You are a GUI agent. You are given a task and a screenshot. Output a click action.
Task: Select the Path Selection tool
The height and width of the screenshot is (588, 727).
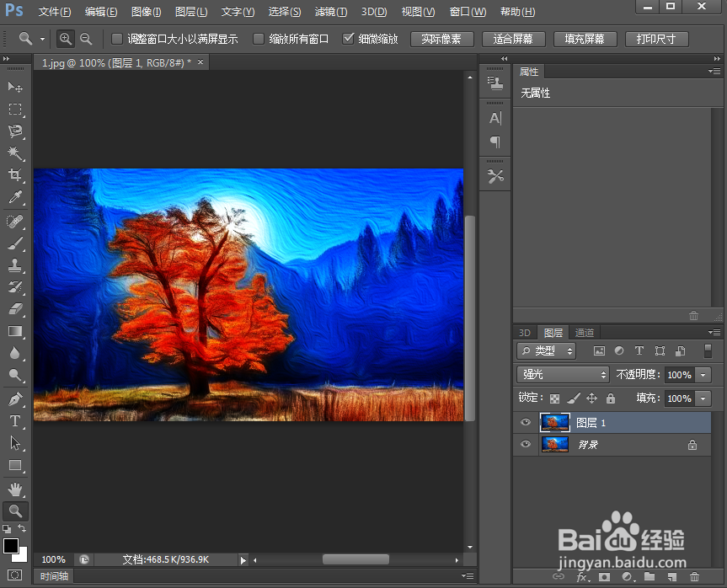pos(15,443)
